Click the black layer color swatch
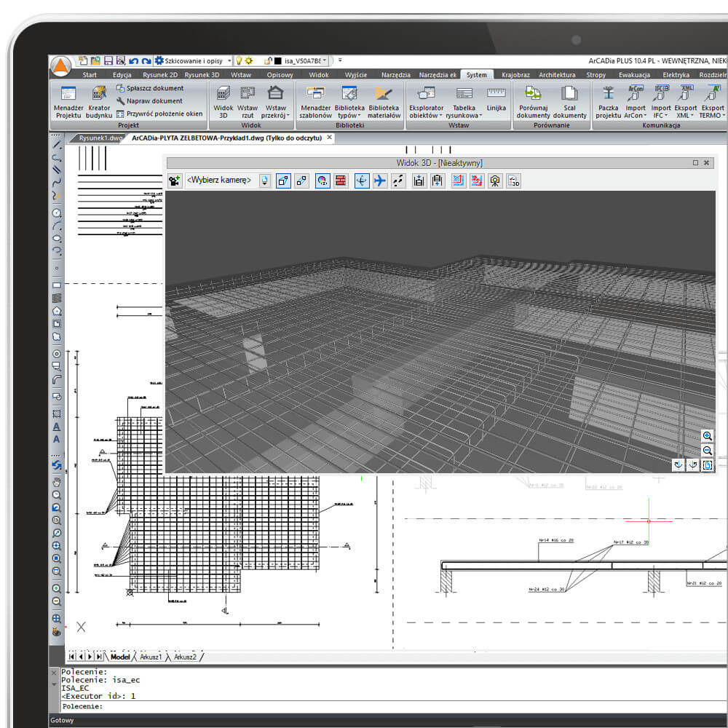728x728 pixels. (278, 61)
